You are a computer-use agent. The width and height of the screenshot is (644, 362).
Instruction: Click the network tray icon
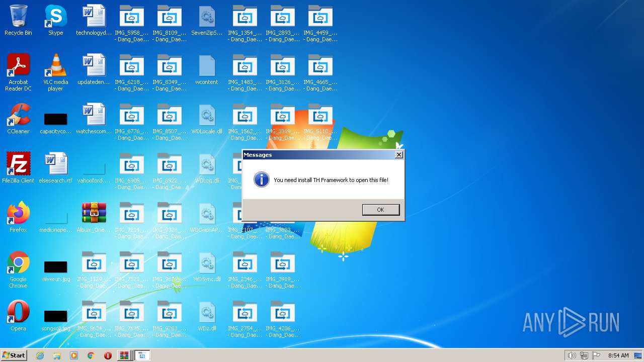[x=584, y=355]
